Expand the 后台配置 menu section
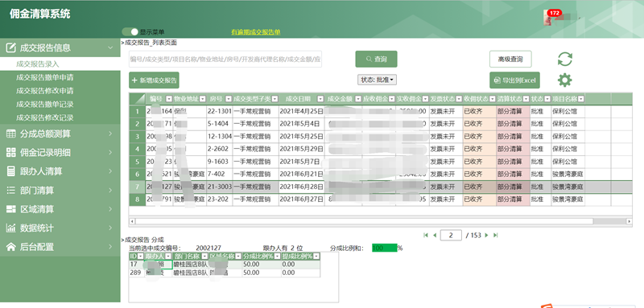This screenshot has height=308, width=644. pyautogui.click(x=110, y=247)
